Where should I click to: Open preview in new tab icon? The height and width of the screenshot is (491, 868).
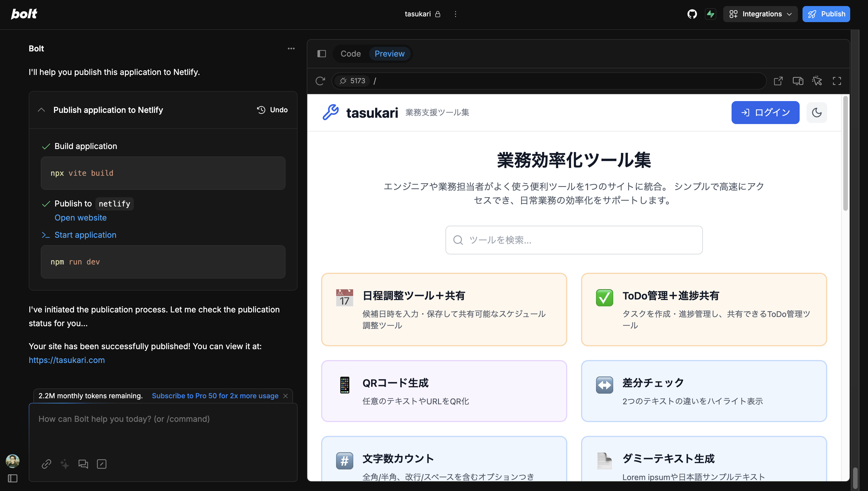click(x=778, y=81)
